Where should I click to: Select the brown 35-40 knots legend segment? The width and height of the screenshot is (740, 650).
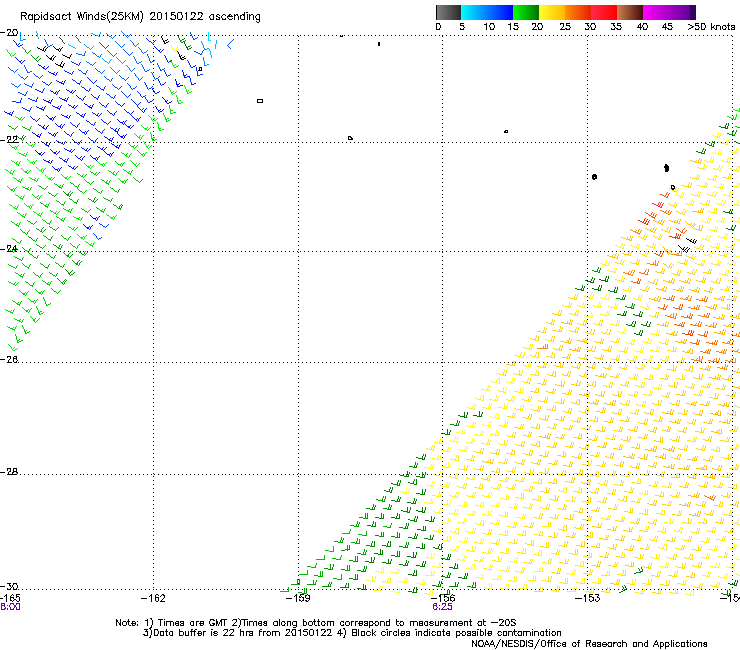coord(630,12)
